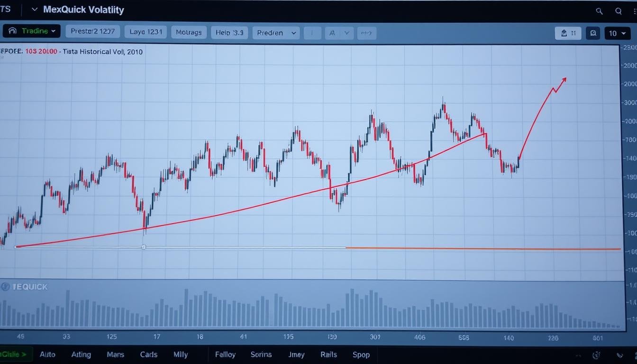Open the Falloy tab in bottom bar
This screenshot has height=364, width=637.
tap(225, 355)
